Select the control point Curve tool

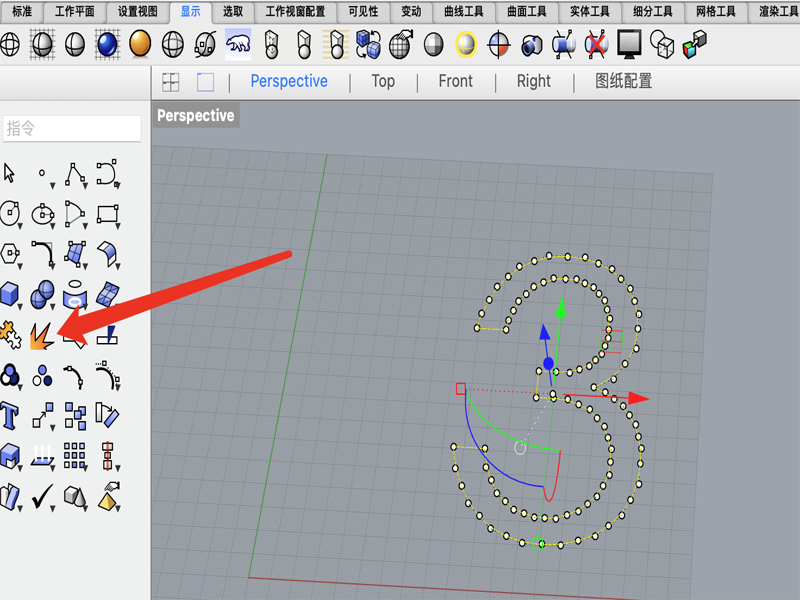(x=108, y=173)
